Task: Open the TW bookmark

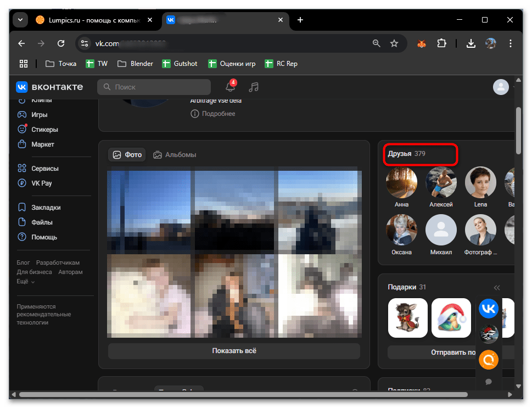Action: click(x=97, y=64)
